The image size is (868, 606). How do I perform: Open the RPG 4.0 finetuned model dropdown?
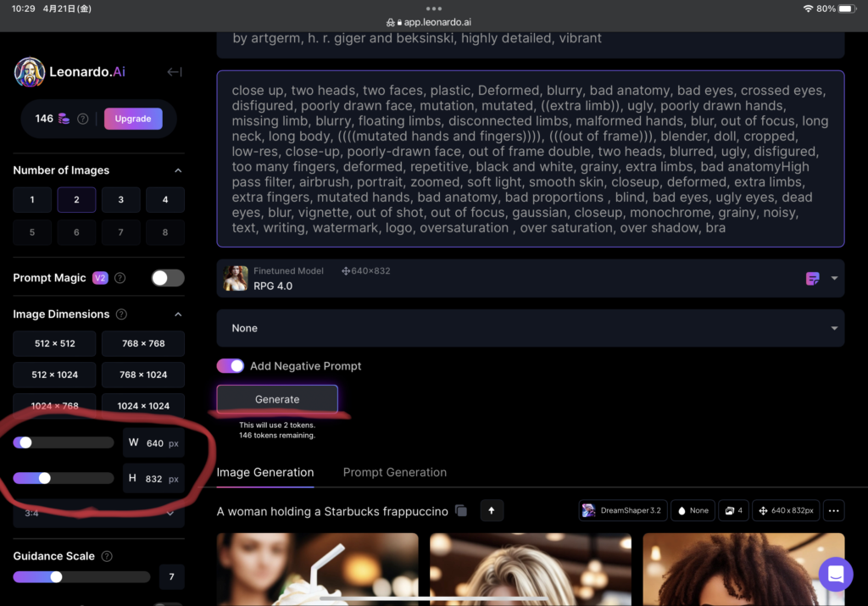pyautogui.click(x=834, y=278)
